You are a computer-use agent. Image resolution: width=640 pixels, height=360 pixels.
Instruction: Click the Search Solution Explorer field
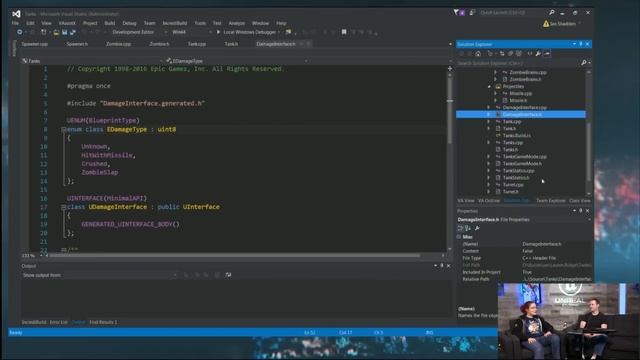point(518,63)
